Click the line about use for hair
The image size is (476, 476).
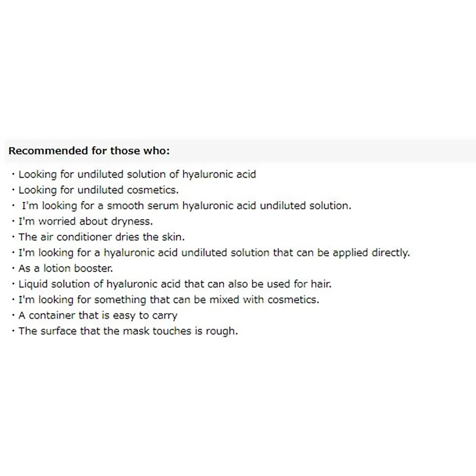click(175, 284)
